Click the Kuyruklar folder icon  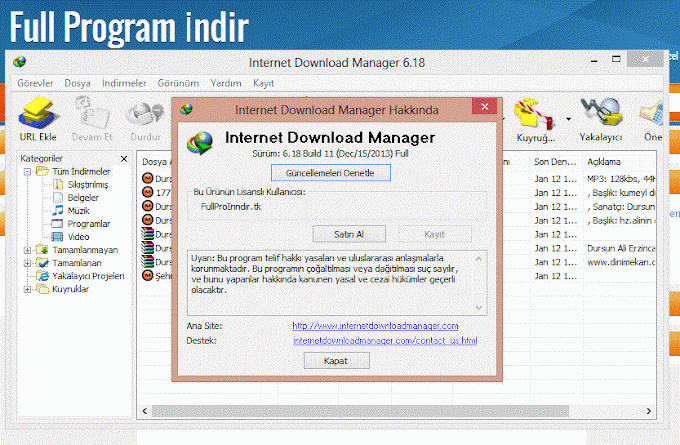(42, 289)
